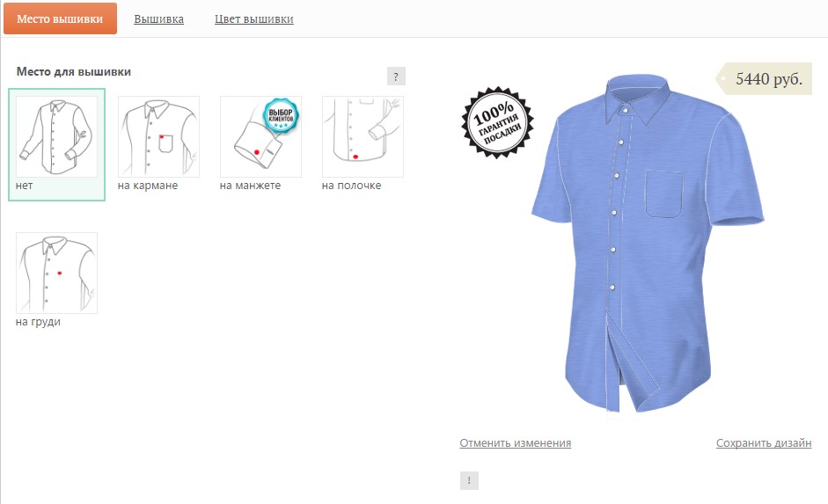Switch to the 'Цвет вышивки' tab

254,19
